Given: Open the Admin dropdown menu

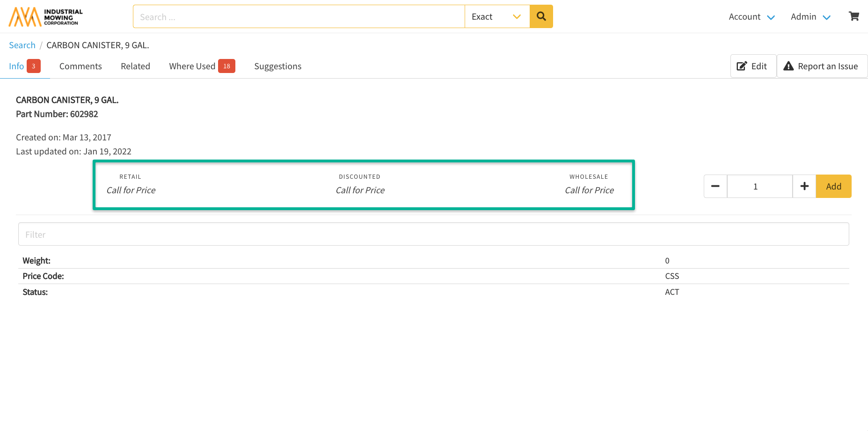Looking at the screenshot, I should 810,17.
